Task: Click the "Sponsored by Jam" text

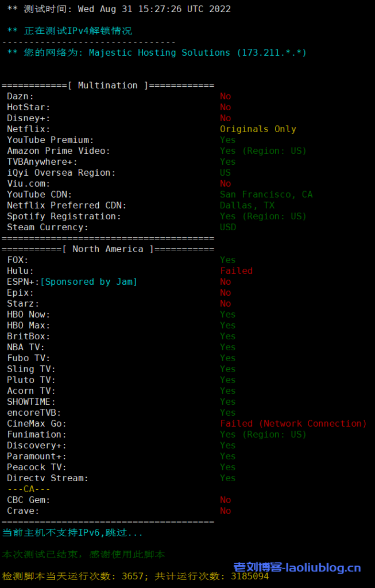Action: point(88,282)
